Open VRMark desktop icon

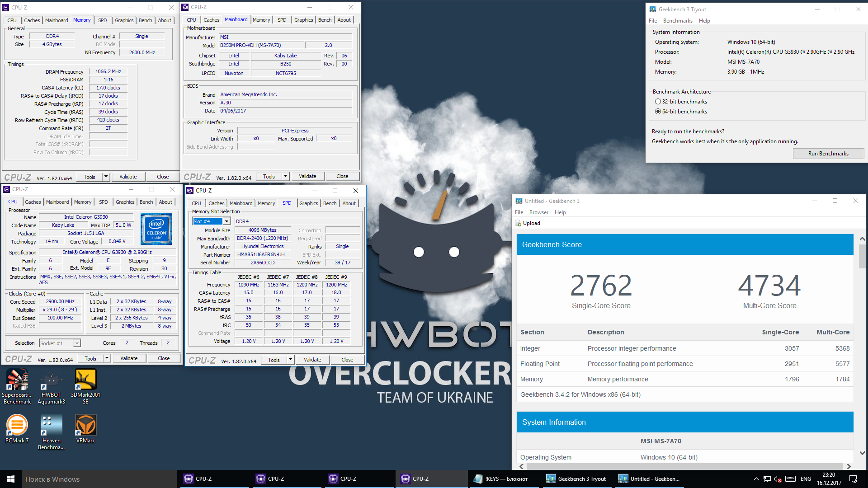(85, 428)
